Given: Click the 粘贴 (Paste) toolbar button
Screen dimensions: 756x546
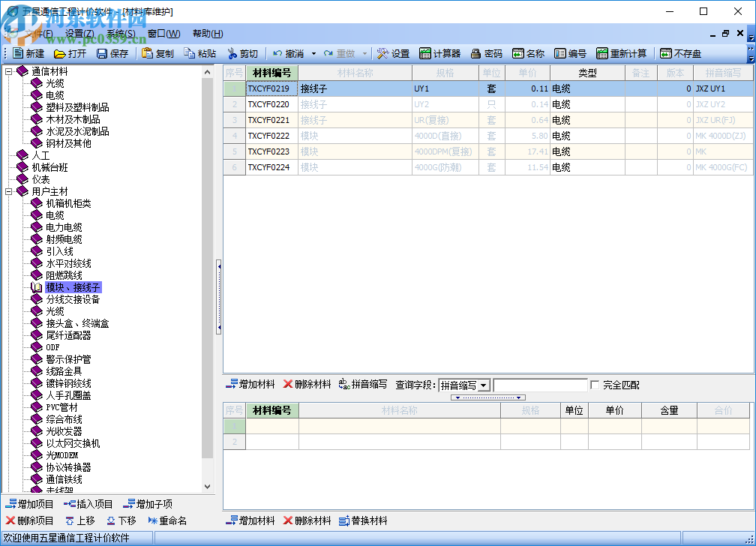Looking at the screenshot, I should (200, 53).
